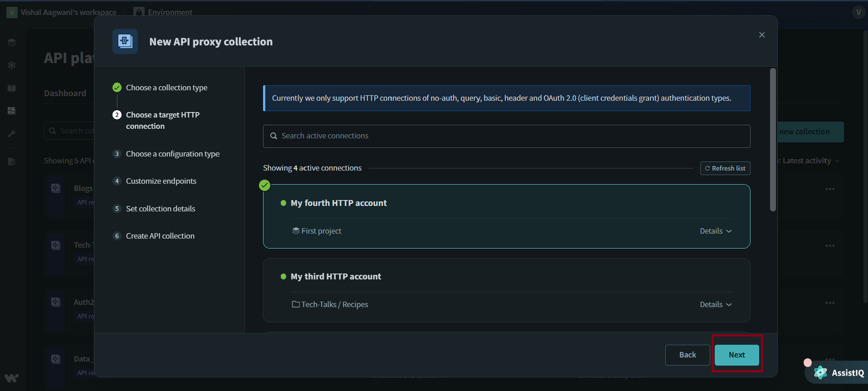Refresh the active connections list
Image resolution: width=868 pixels, height=391 pixels.
coord(725,168)
